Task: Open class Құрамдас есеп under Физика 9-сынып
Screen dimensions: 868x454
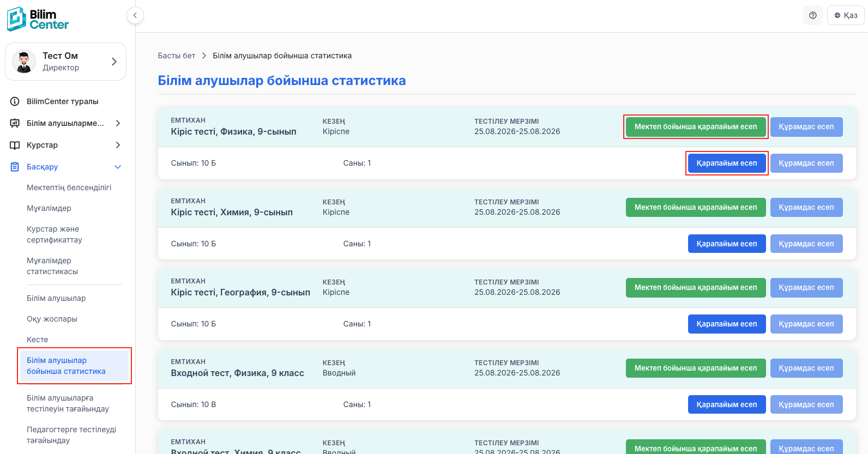Action: pyautogui.click(x=806, y=164)
